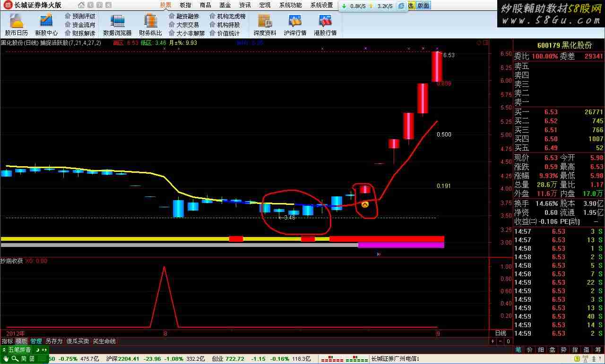Image resolution: width=605 pixels, height=364 pixels.
Task: Switch to the 管理 manage tab
Action: pos(36,341)
